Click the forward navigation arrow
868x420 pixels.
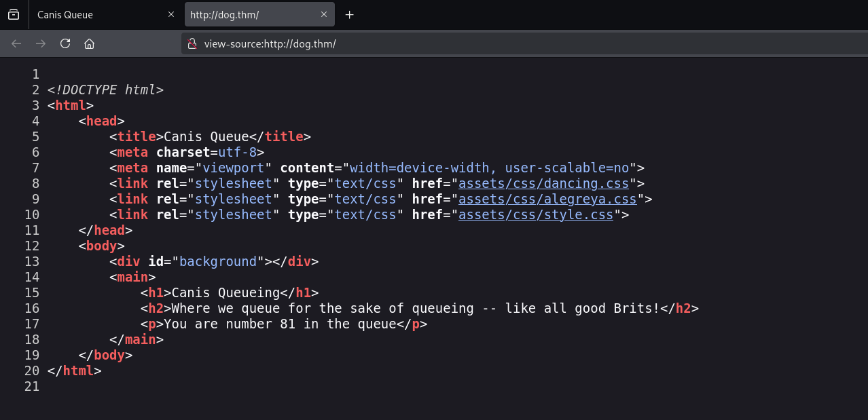point(41,43)
